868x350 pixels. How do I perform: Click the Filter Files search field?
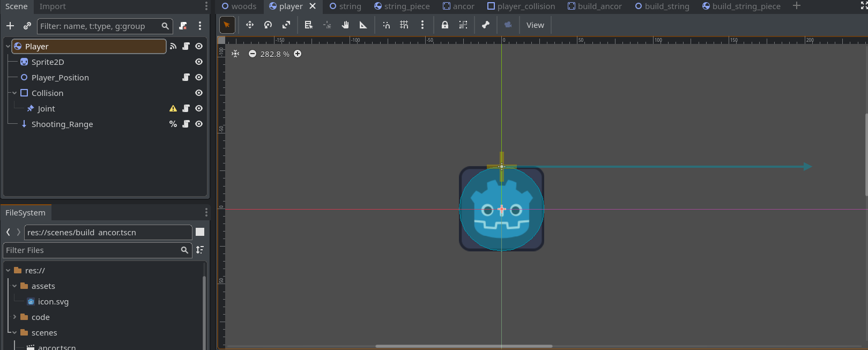pyautogui.click(x=97, y=250)
